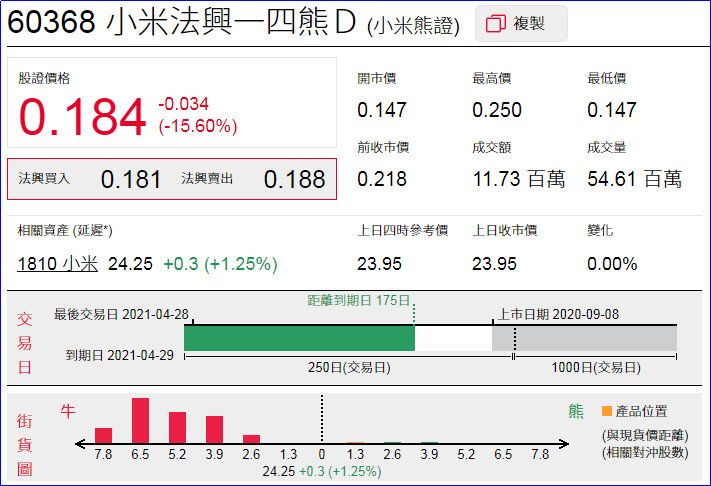Select the 變化 value 0.00%
711x486 pixels.
click(x=612, y=264)
